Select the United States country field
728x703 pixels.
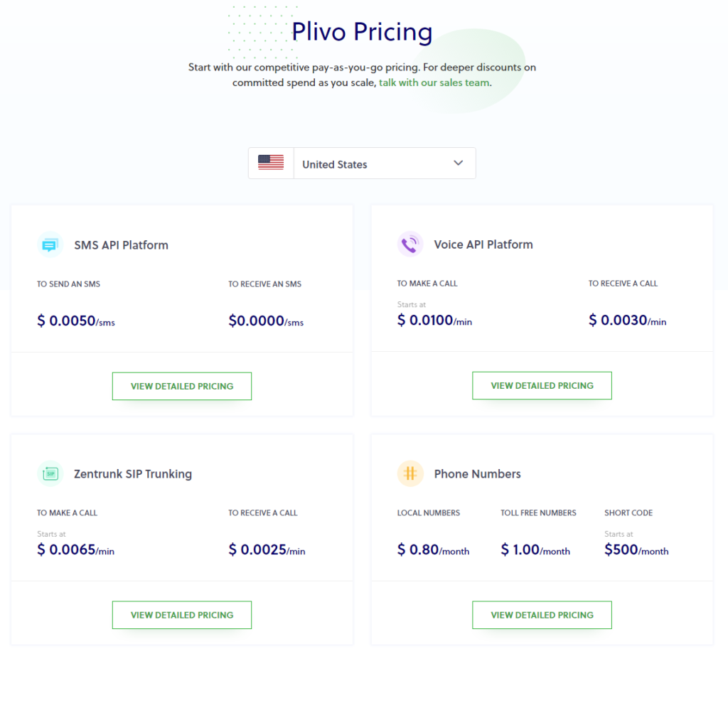(334, 164)
